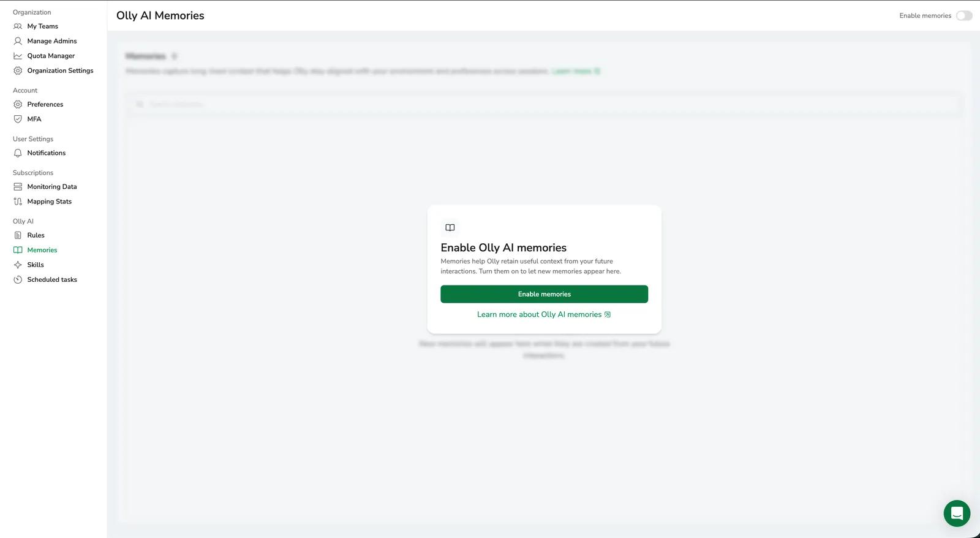980x538 pixels.
Task: Click the Preferences gear icon
Action: click(18, 104)
